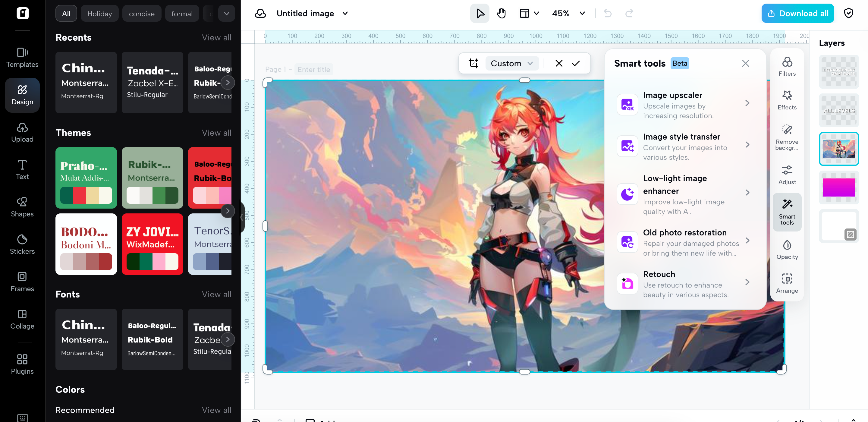Open the Frames panel

22,282
